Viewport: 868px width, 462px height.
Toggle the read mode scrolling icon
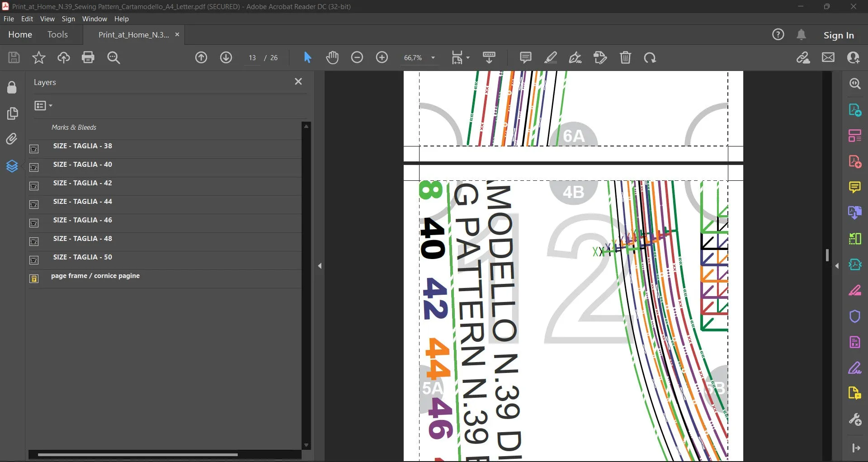pos(489,57)
